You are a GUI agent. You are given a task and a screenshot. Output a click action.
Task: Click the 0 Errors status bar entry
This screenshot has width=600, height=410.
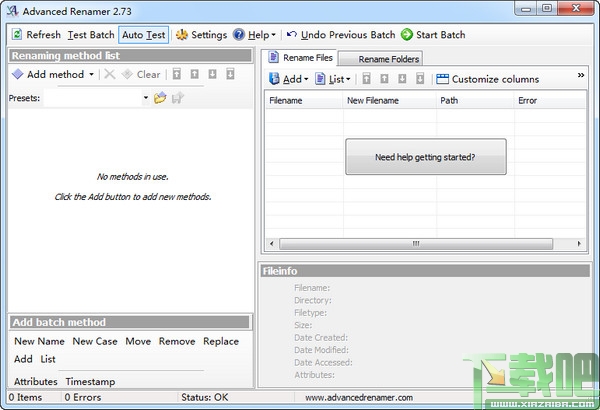click(x=83, y=397)
